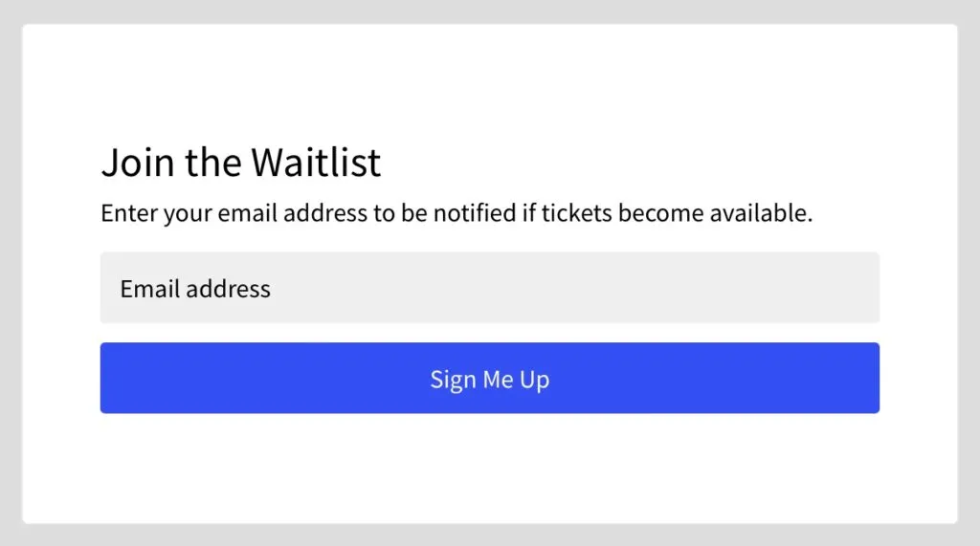Click the "Email address" placeholder text

[195, 288]
